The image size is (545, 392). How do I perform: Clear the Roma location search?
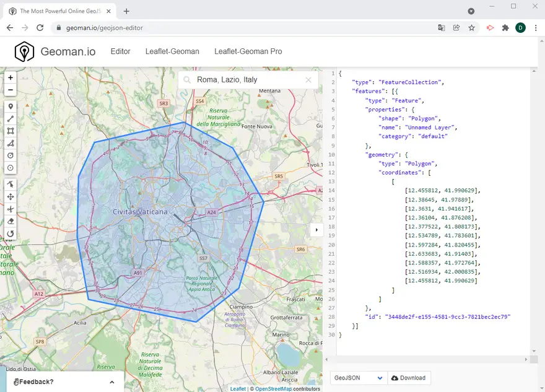[x=308, y=80]
